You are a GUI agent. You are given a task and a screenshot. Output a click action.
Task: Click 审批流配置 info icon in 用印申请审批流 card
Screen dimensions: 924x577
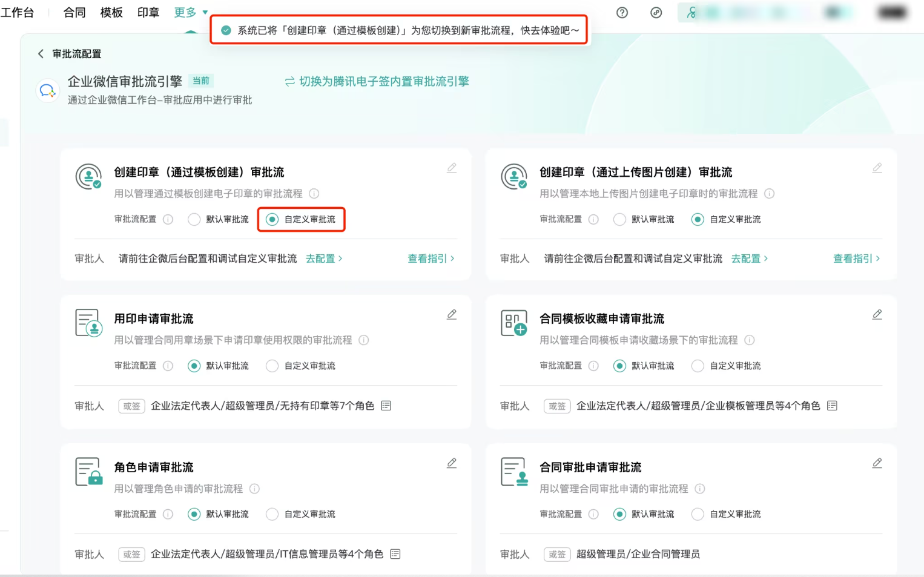point(168,366)
